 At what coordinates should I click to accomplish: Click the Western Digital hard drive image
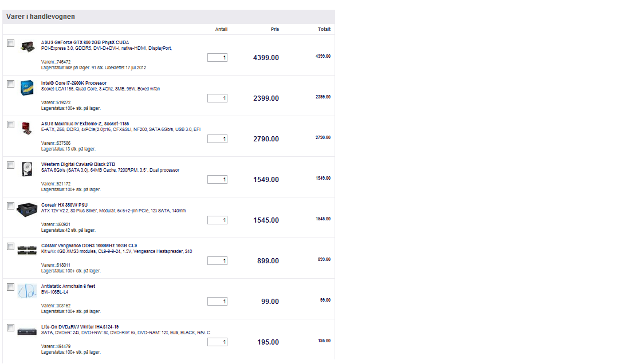(x=26, y=169)
